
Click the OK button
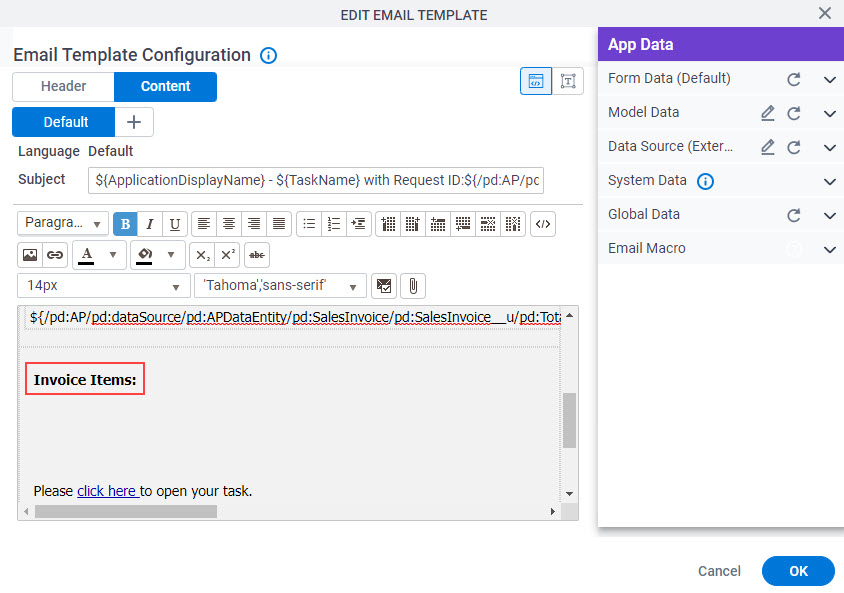click(x=798, y=571)
